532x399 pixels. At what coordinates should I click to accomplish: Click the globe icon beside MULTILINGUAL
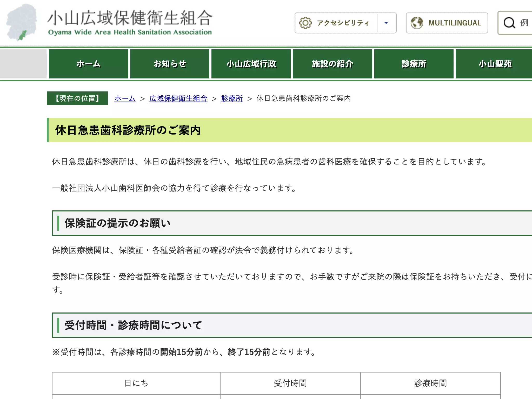tap(417, 23)
